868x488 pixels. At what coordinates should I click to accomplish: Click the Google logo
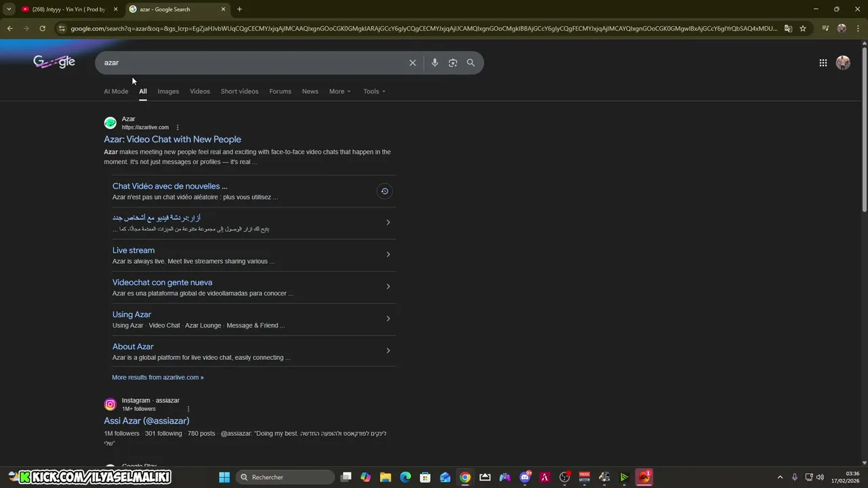pos(54,62)
